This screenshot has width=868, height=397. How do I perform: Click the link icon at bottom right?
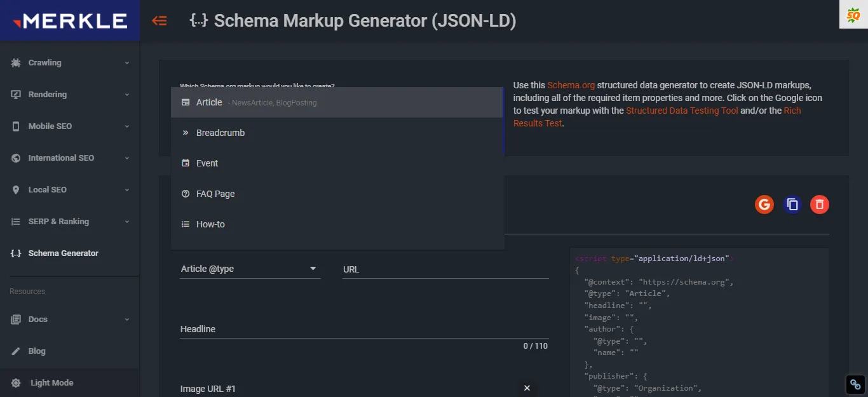pyautogui.click(x=855, y=384)
